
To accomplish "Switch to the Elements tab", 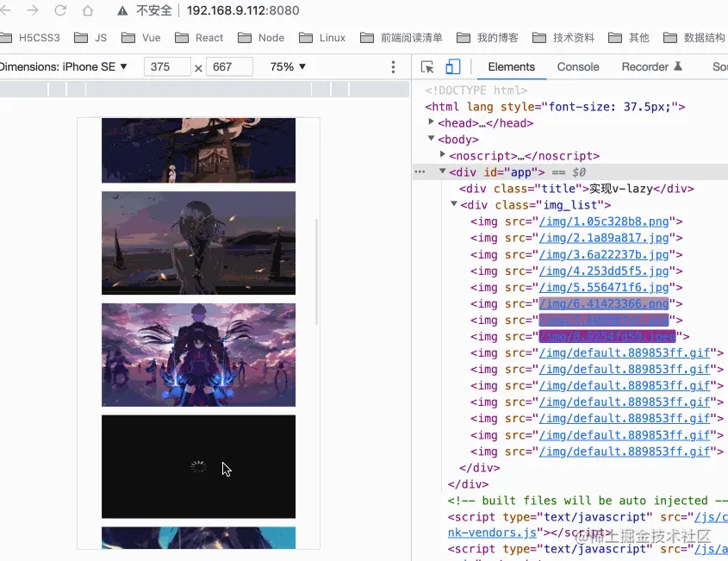I will 511,67.
